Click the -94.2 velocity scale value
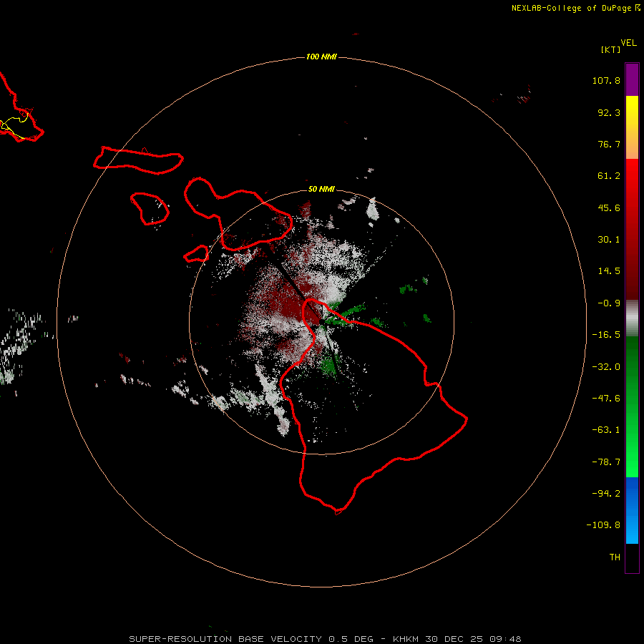Image resolution: width=644 pixels, height=644 pixels. point(606,494)
